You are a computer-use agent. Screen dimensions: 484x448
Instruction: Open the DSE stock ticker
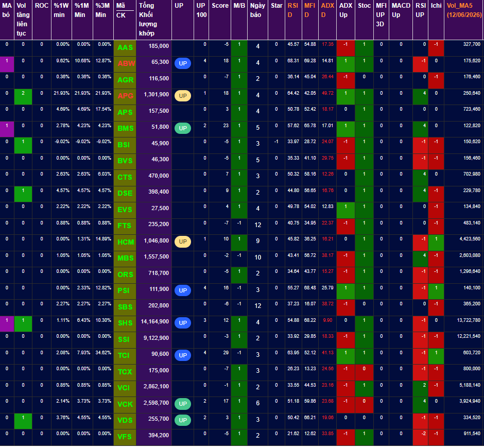125,193
